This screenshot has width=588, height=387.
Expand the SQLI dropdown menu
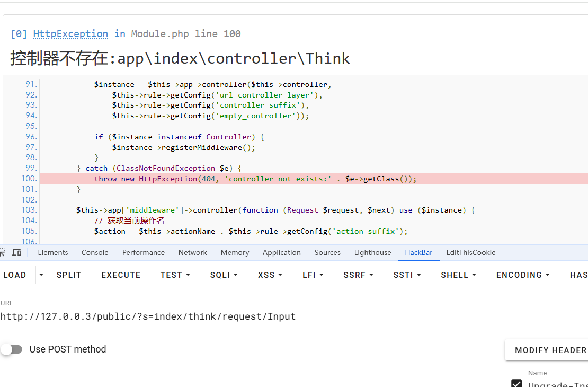click(x=224, y=275)
